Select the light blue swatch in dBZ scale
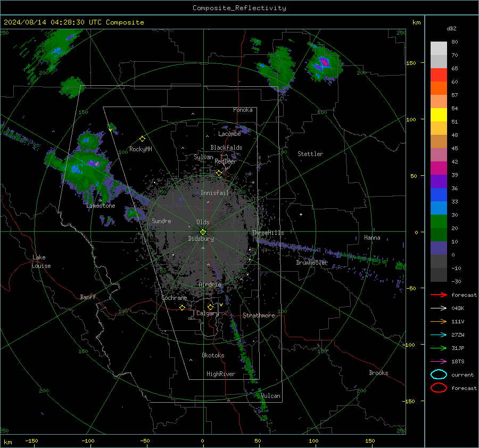 pyautogui.click(x=439, y=208)
